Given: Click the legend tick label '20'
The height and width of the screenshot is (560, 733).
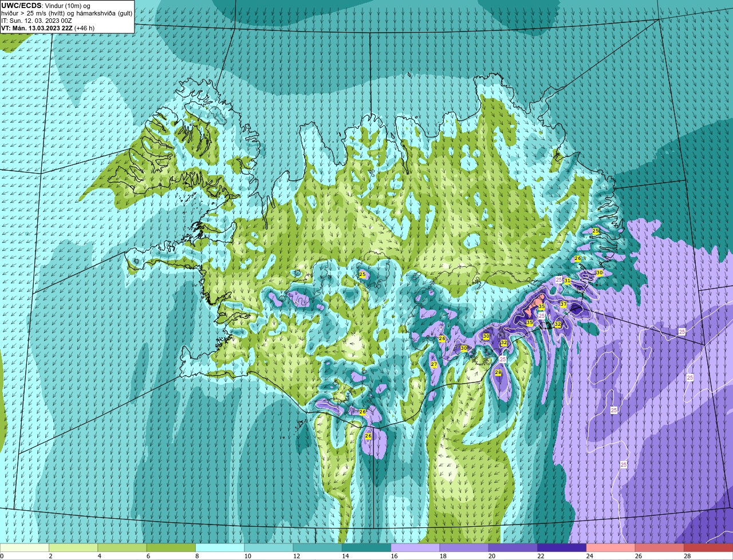Looking at the screenshot, I should point(492,556).
